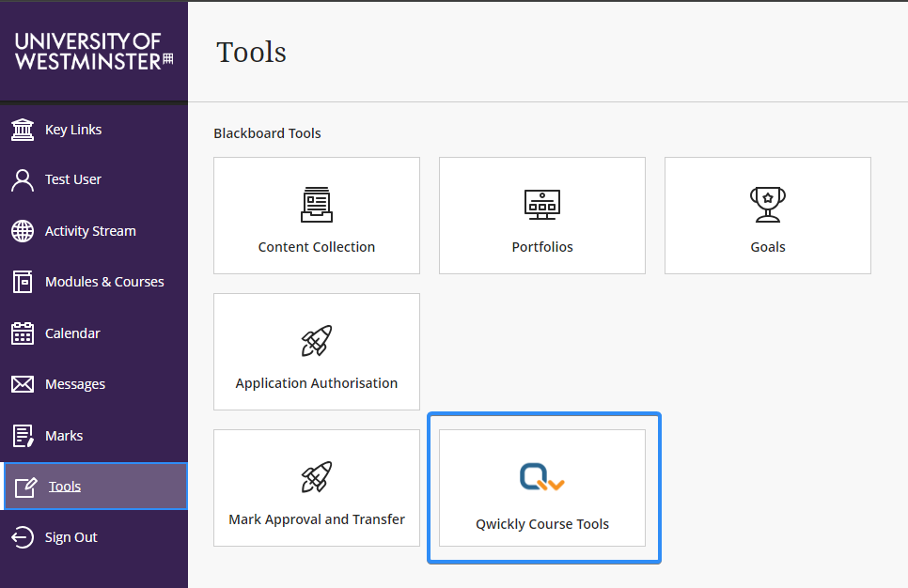Image resolution: width=908 pixels, height=588 pixels.
Task: View the Messages menu label
Action: (75, 384)
